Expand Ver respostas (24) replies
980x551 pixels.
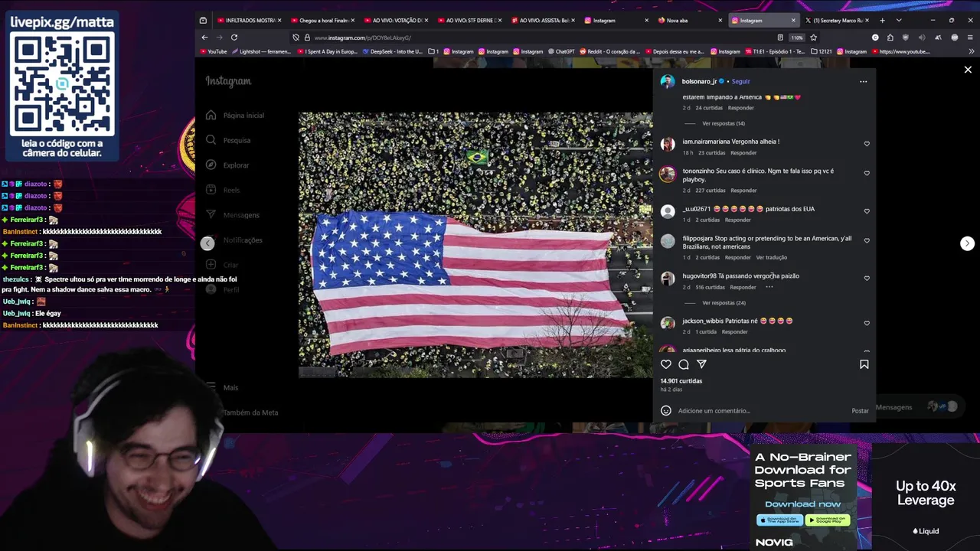(724, 303)
